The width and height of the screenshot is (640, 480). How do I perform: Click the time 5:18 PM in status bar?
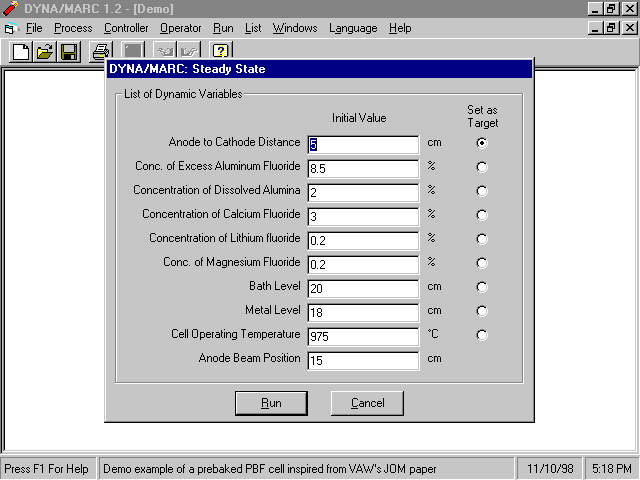(612, 469)
